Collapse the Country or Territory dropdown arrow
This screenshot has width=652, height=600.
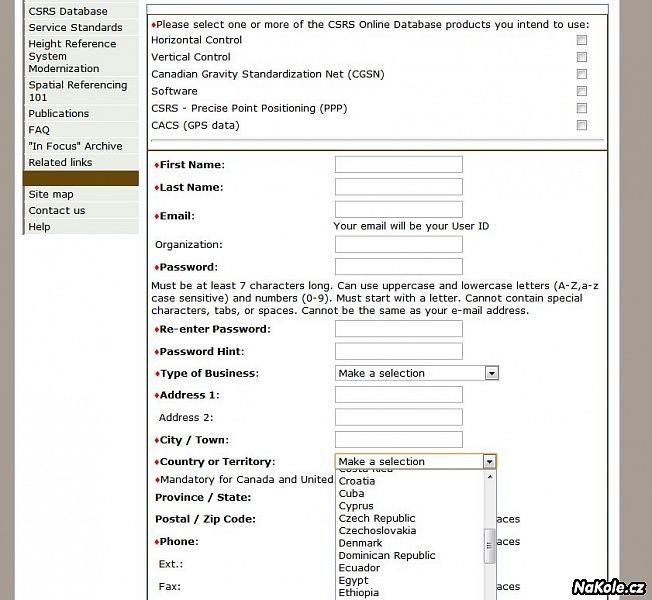tap(489, 462)
